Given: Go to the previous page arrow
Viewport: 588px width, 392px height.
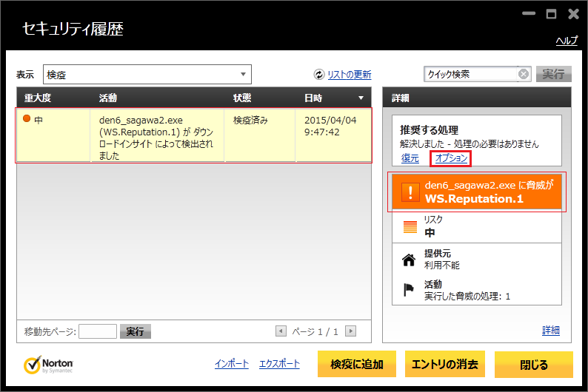Looking at the screenshot, I should 281,331.
